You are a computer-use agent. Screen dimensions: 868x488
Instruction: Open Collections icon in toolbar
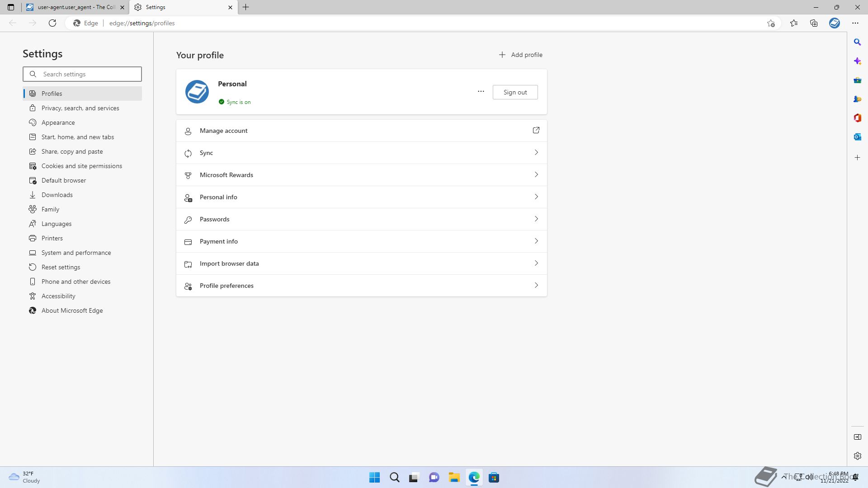[814, 23]
